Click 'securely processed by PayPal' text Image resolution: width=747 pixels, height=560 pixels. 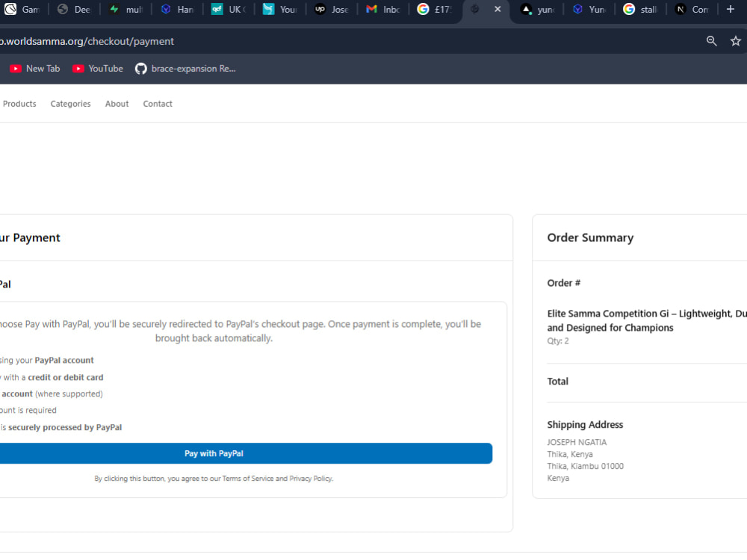click(65, 427)
